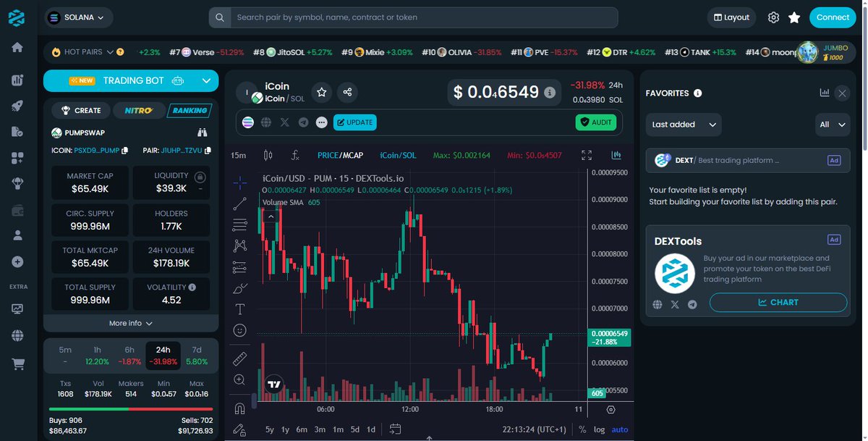
Task: Open chart indicators fx button
Action: pos(295,155)
